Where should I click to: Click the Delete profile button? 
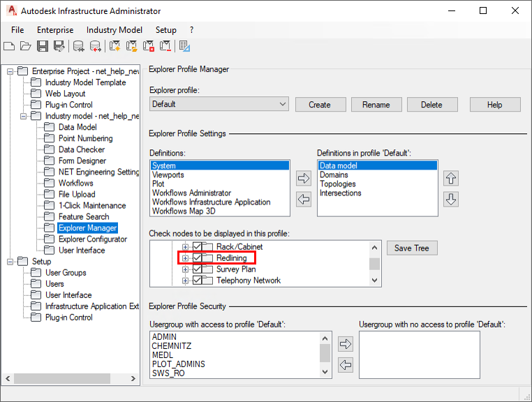pyautogui.click(x=432, y=105)
